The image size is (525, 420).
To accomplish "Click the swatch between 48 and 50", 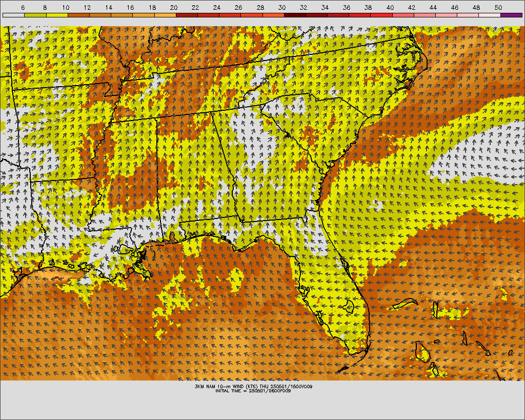I will click(490, 15).
